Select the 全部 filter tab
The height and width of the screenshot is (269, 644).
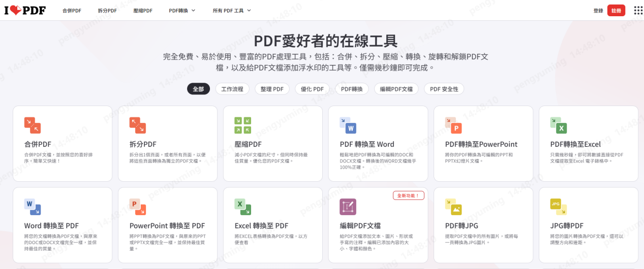pos(198,89)
